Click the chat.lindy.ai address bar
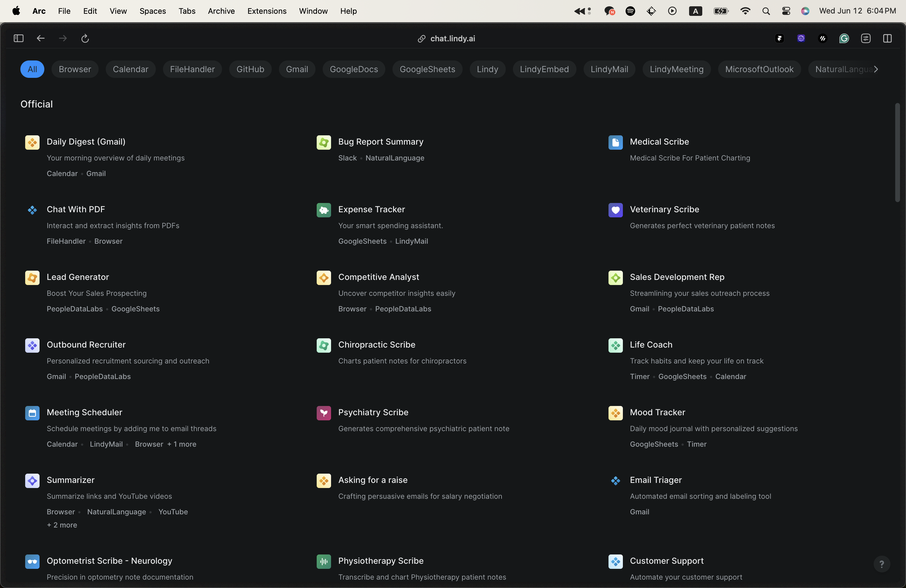Viewport: 906px width, 588px height. [x=446, y=38]
